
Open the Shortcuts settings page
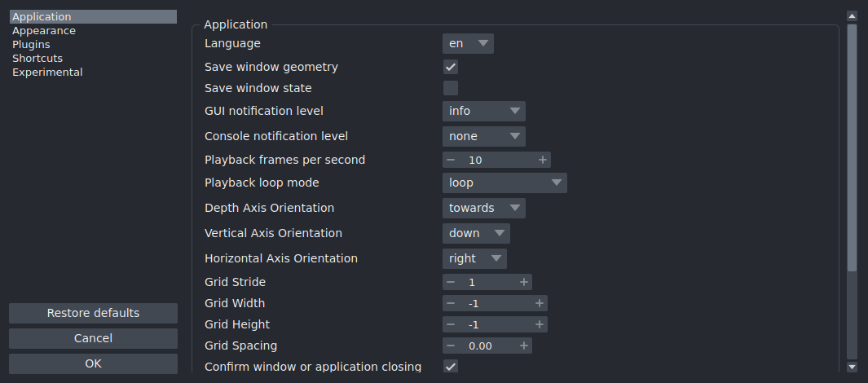[37, 59]
